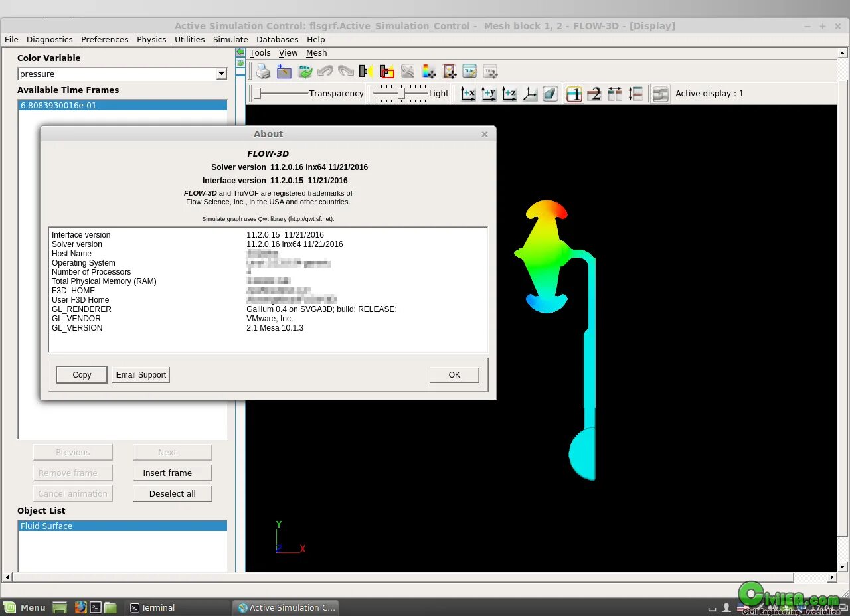Viewport: 850px width, 616px height.
Task: Click the Undo arrow icon
Action: coord(325,72)
